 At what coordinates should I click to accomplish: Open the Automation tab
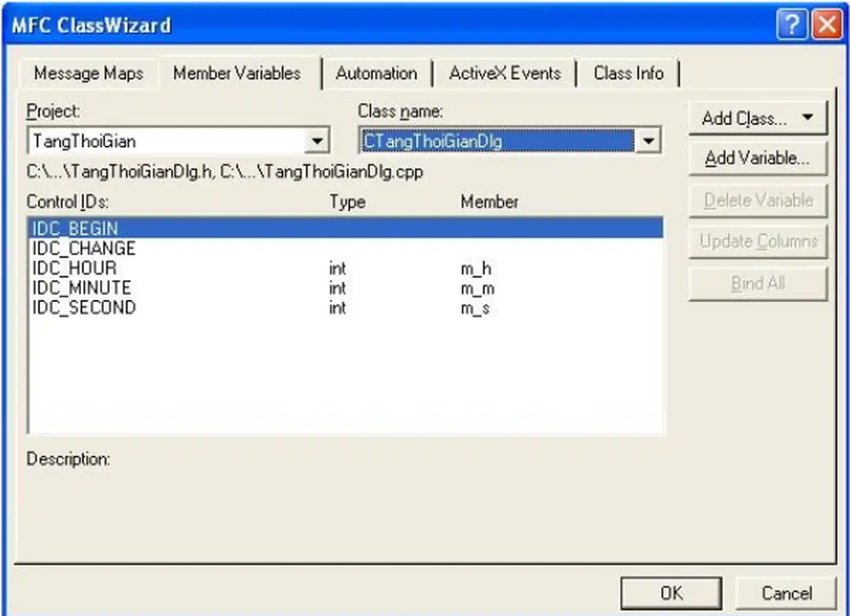point(376,74)
